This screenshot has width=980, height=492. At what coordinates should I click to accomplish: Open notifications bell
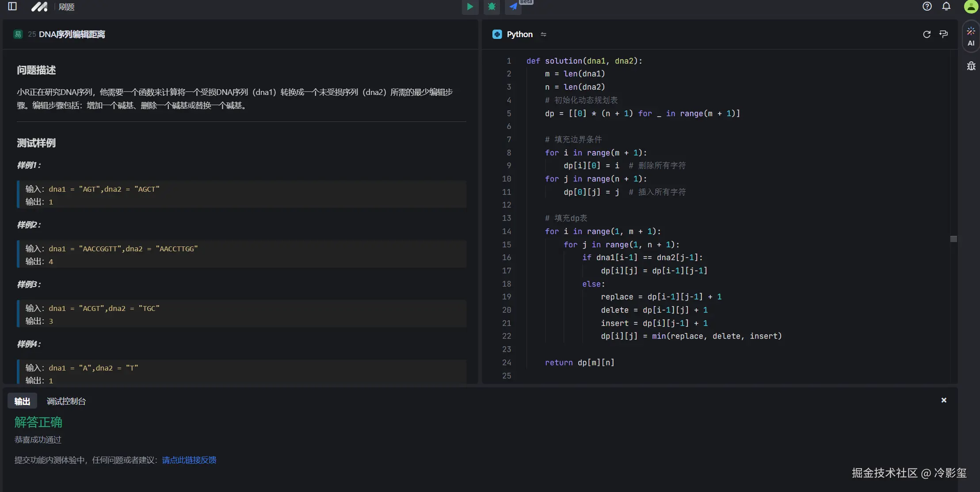[946, 6]
